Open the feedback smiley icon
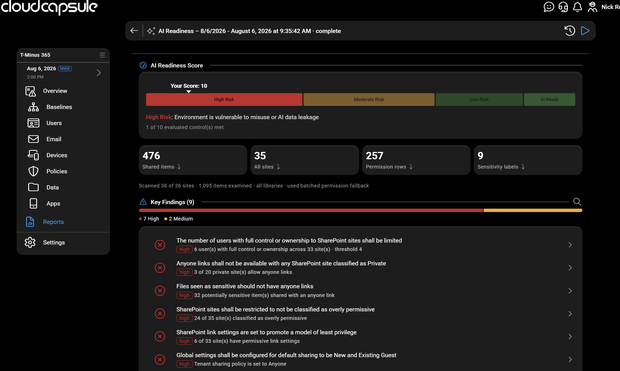The image size is (620, 371). click(549, 7)
